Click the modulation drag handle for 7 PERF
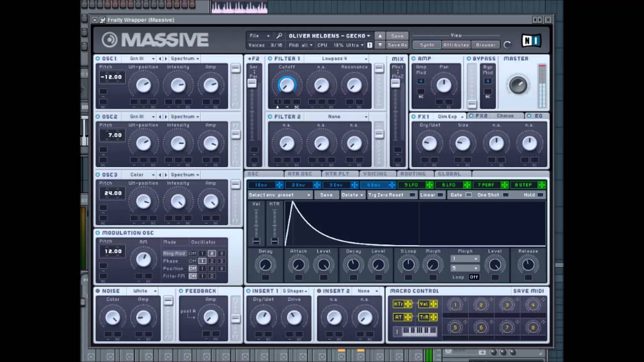Image resolution: width=644 pixels, height=362 pixels. (x=505, y=185)
